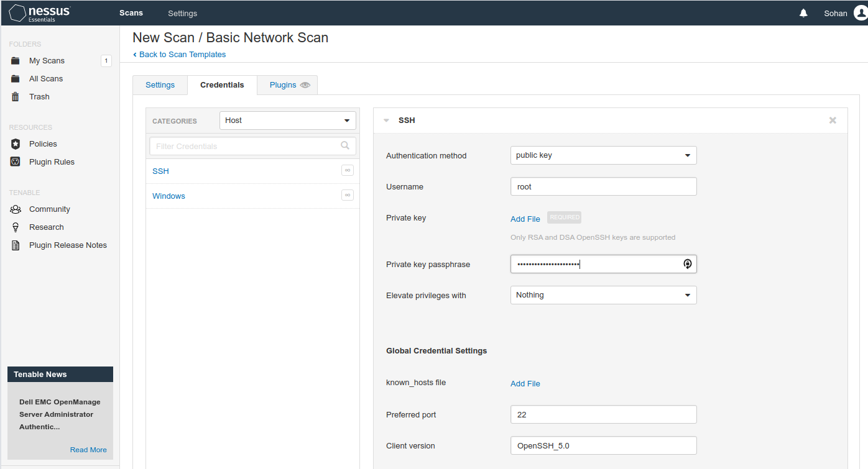
Task: Toggle passphrase visibility in Private key passphrase field
Action: click(x=687, y=264)
